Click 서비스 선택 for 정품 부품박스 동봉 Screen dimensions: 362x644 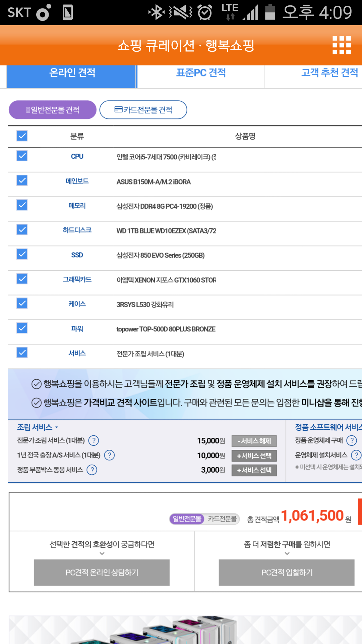click(254, 470)
